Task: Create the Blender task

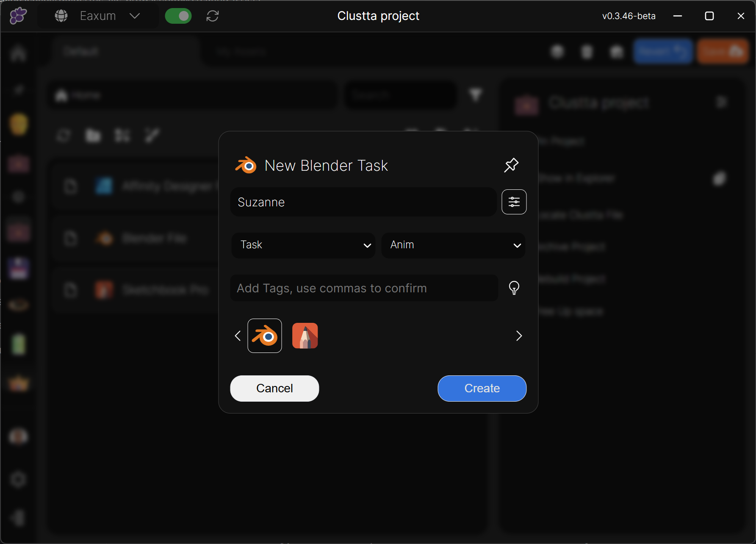Action: click(482, 388)
